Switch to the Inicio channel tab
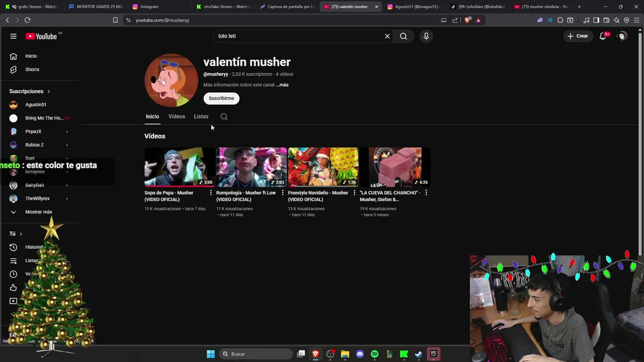The image size is (644, 362). [152, 117]
